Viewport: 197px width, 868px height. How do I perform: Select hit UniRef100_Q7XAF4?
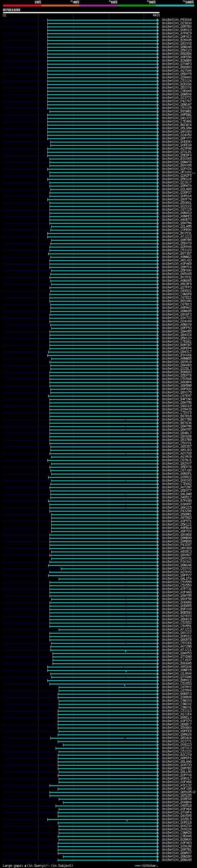tap(177, 812)
